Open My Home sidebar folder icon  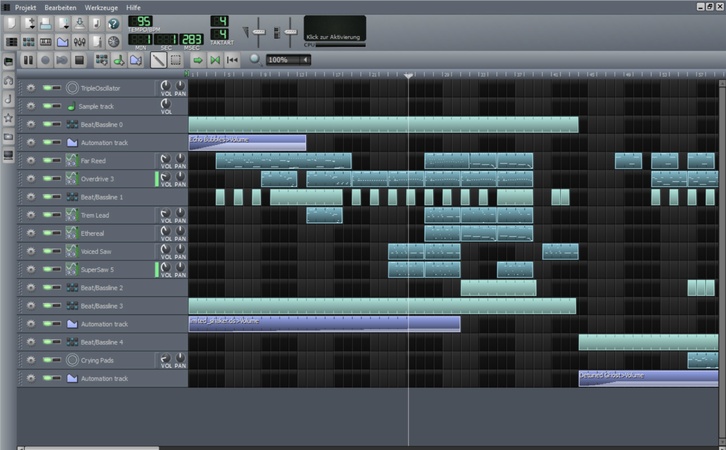8,137
